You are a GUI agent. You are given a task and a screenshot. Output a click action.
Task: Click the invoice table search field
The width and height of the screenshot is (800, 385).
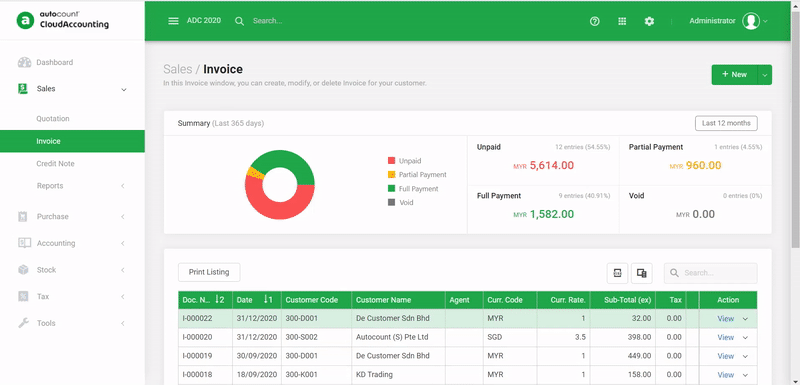pos(711,273)
